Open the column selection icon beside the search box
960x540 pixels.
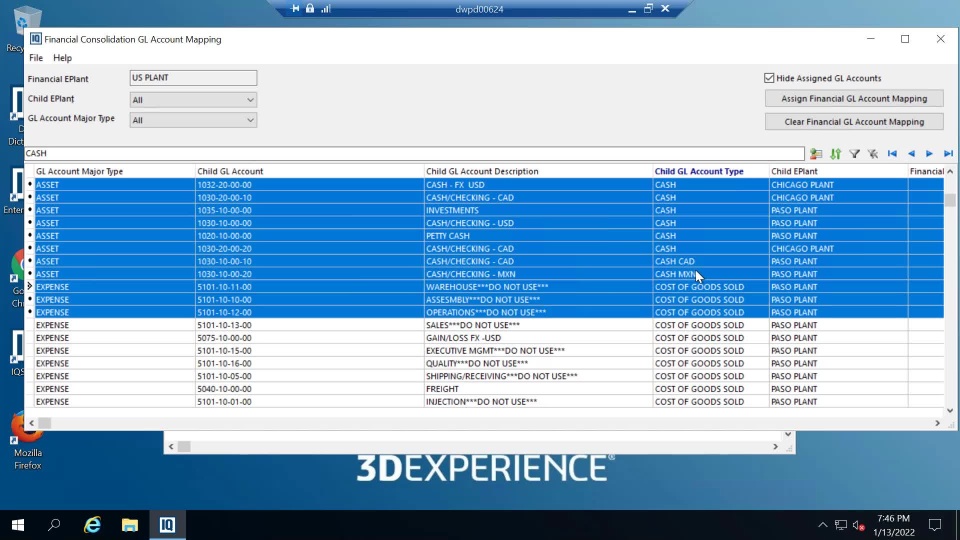tap(816, 154)
